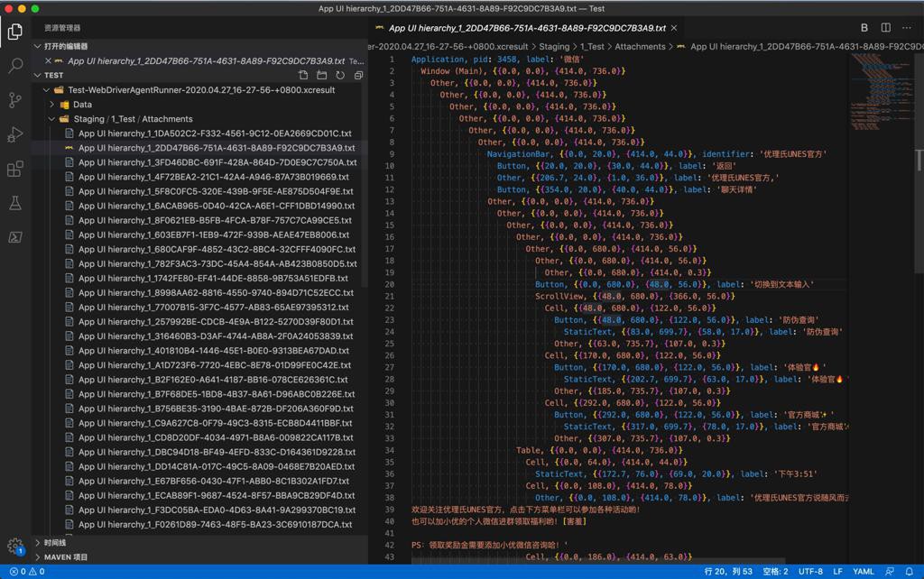Create a new folder in TEST section

322,75
